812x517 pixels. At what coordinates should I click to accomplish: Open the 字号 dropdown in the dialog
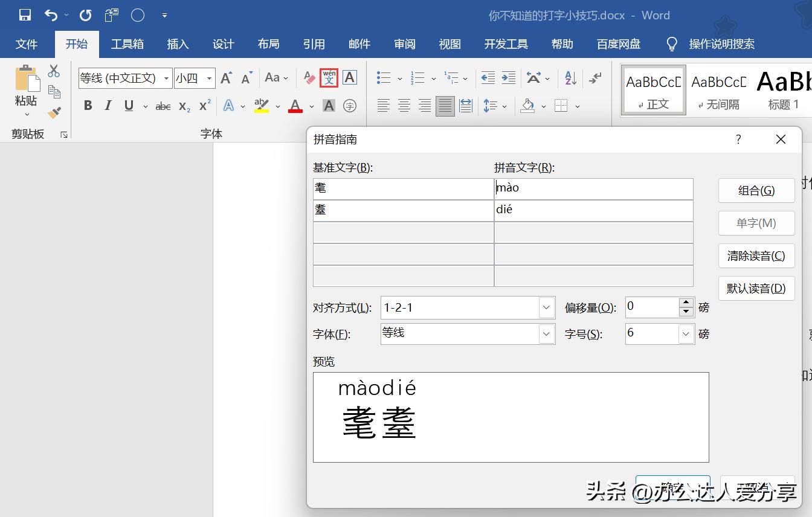click(x=685, y=333)
